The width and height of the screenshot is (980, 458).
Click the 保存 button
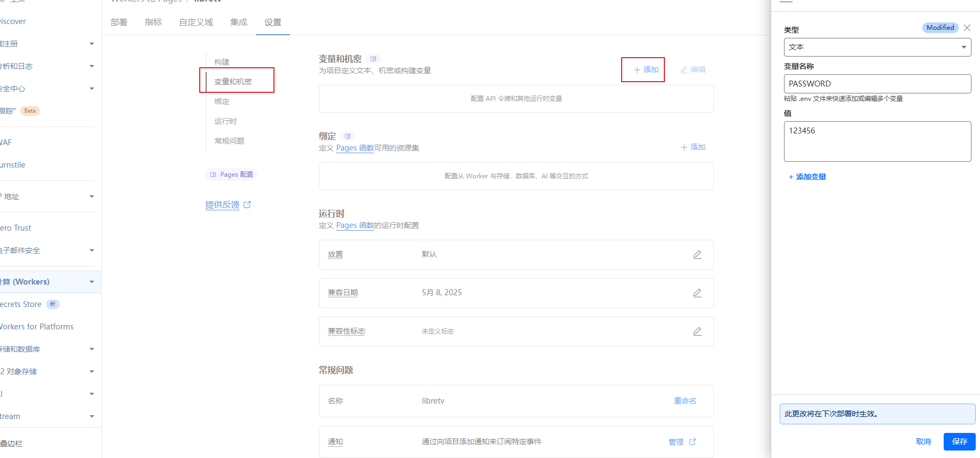point(959,441)
